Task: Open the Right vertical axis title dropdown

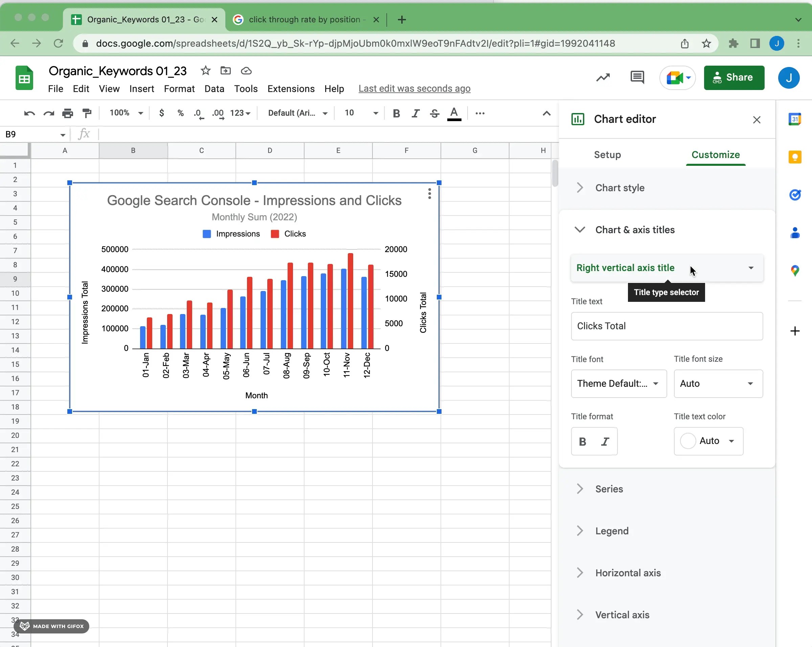Action: tap(667, 268)
